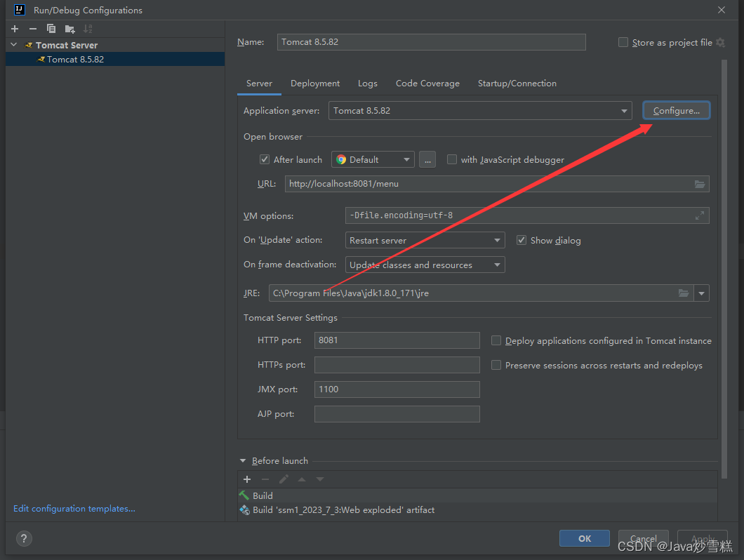Click the expand icon in VM options field
744x560 pixels.
click(x=699, y=216)
